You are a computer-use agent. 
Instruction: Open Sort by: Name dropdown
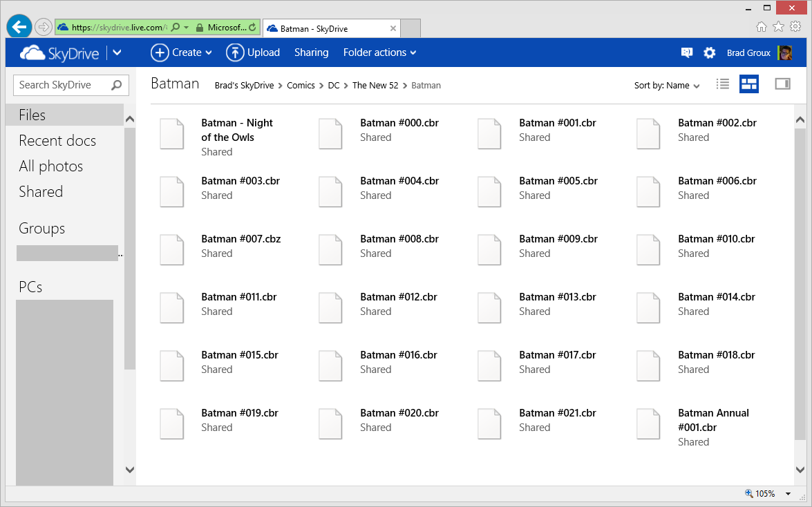pos(667,86)
